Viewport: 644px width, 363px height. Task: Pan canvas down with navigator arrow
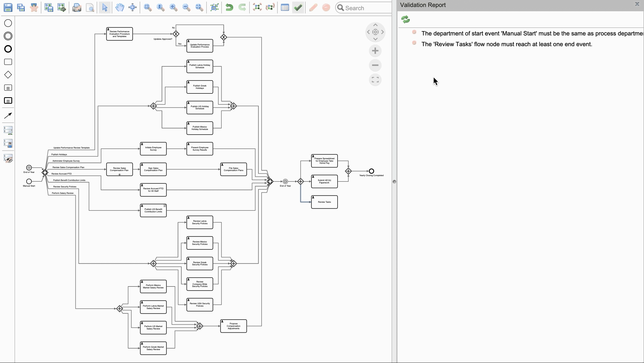(375, 39)
